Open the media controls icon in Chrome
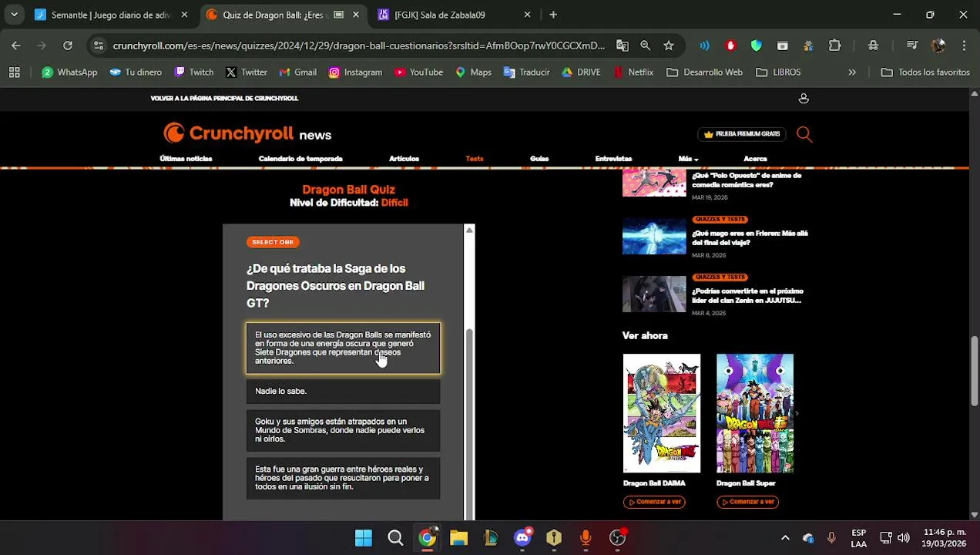The image size is (980, 555). pyautogui.click(x=911, y=45)
